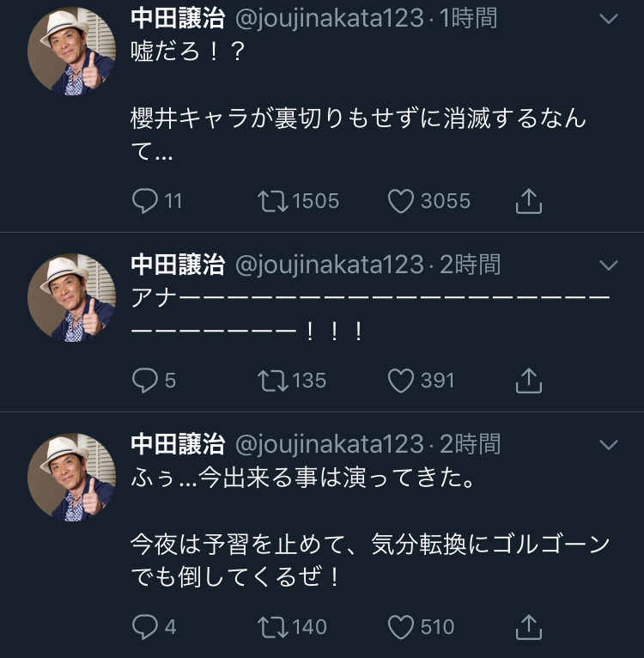This screenshot has width=644, height=658.
Task: Like the tweet with 3055 likes
Action: (x=400, y=201)
